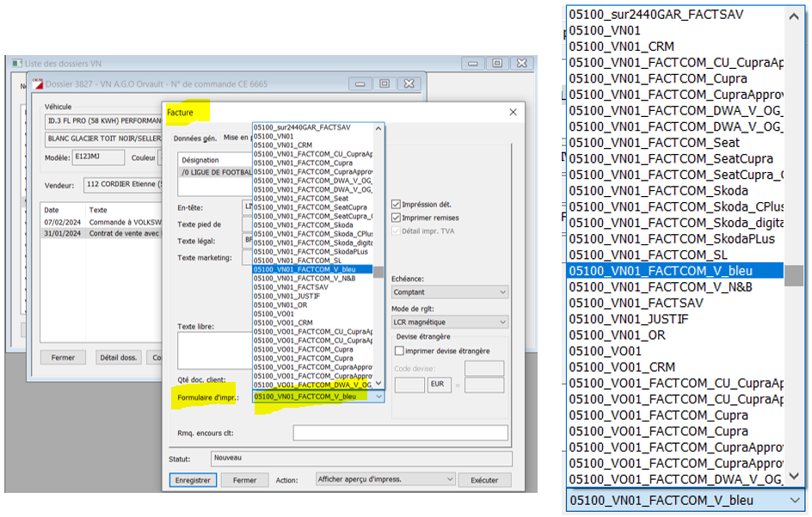Click the Texte libre text area
Image resolution: width=812 pixels, height=517 pixels.
tap(215, 351)
